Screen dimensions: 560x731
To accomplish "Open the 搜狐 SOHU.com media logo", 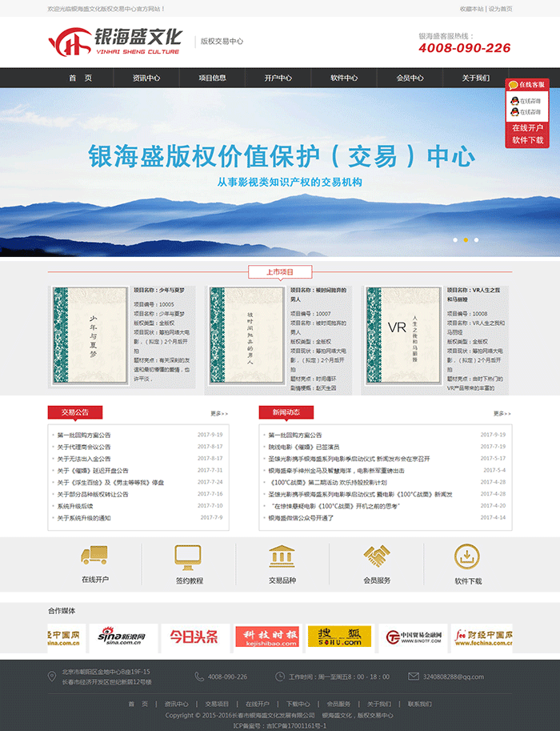I will [x=340, y=638].
